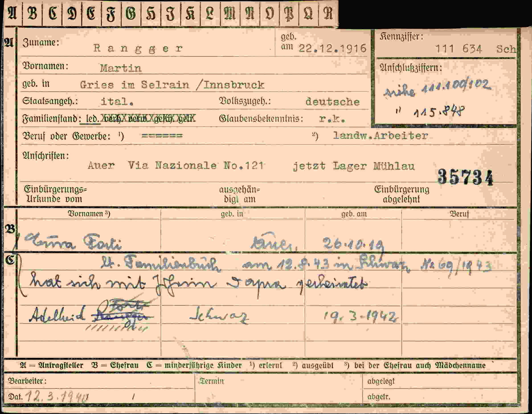Click the 'Familienstand:' label

52,119
